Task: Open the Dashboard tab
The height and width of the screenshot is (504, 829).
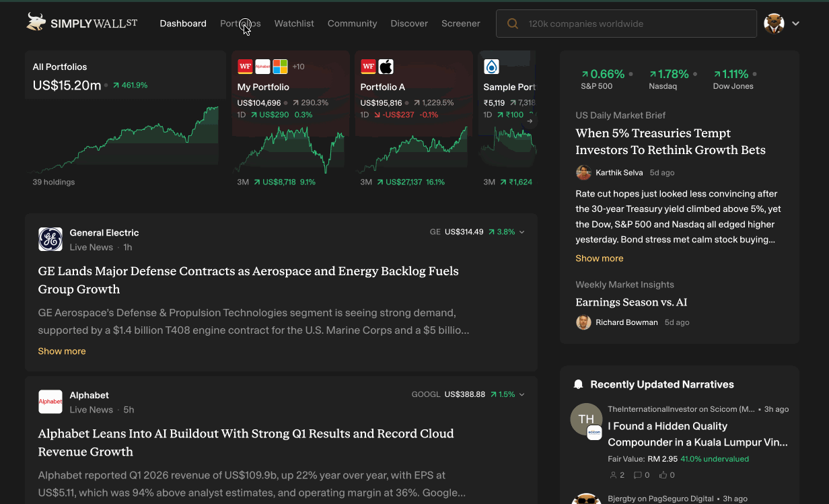Action: click(183, 24)
